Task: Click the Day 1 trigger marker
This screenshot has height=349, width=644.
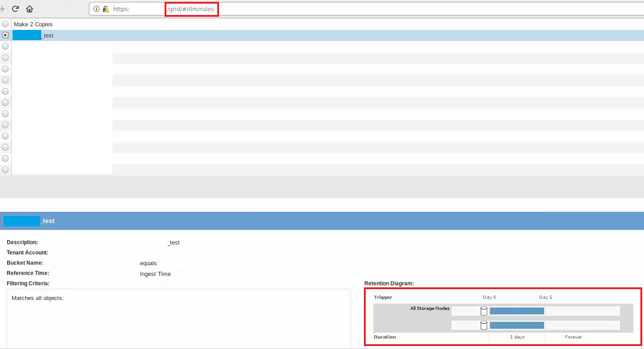Action: [545, 297]
